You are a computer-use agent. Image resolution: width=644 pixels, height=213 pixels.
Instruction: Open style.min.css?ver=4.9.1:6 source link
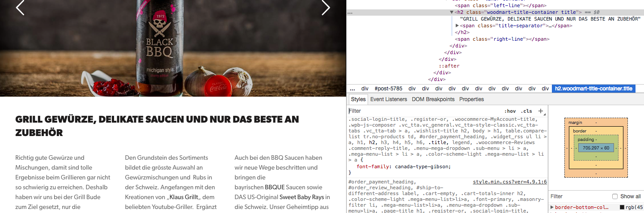(510, 182)
